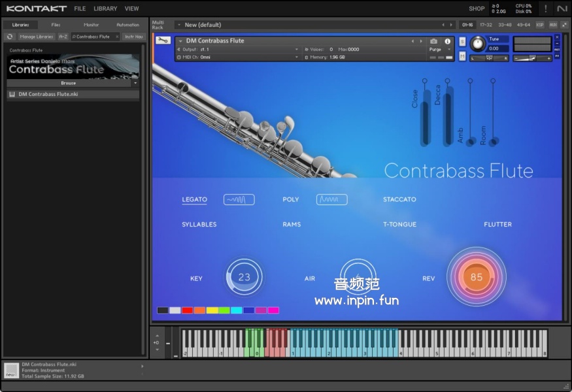
Task: Open the DM Contrabass Flute instrument dropdown
Action: [180, 41]
